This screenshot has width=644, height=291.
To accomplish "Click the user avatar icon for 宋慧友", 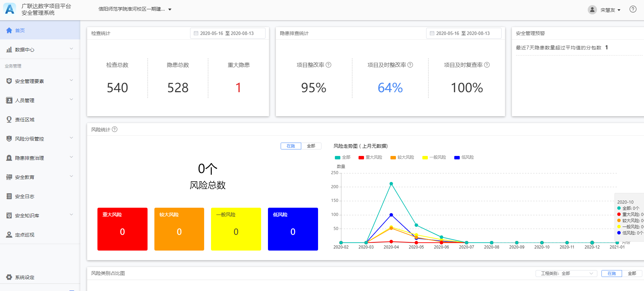I will click(592, 10).
